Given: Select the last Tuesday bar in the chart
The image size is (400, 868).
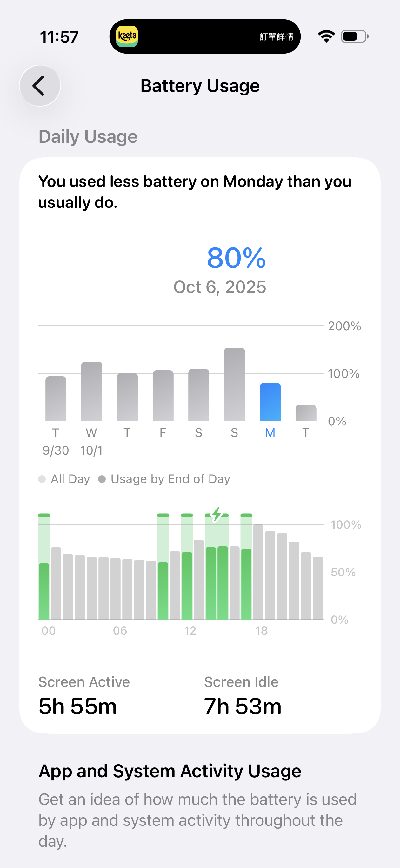Looking at the screenshot, I should 306,413.
